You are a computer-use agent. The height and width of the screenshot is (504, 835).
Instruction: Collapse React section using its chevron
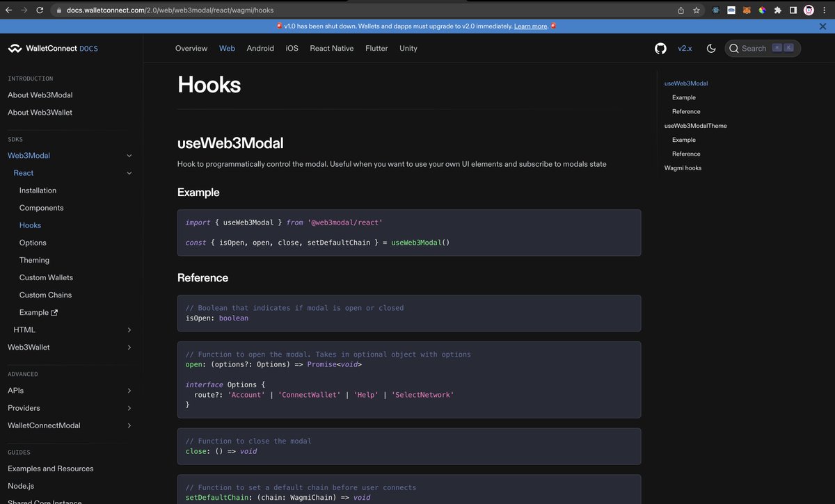pos(129,173)
